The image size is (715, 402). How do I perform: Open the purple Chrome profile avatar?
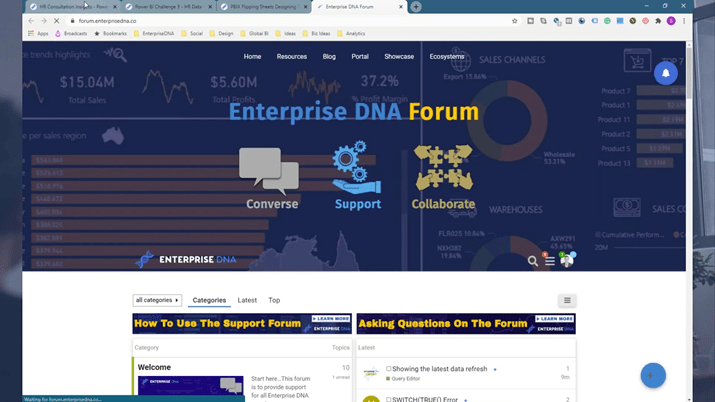pos(671,21)
